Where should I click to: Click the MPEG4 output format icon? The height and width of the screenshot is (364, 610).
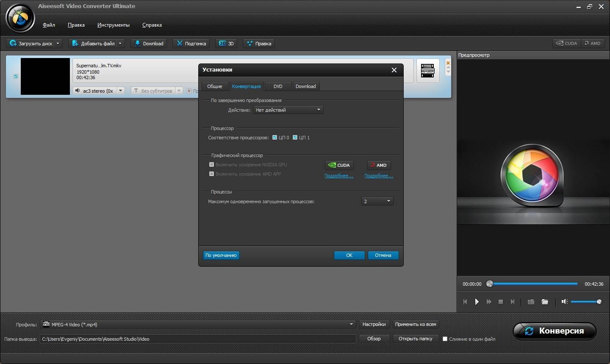[428, 71]
